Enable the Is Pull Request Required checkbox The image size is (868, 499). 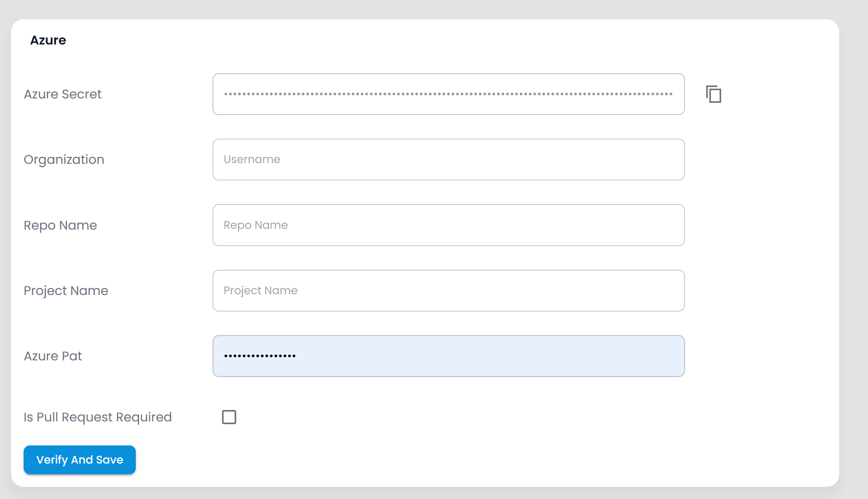[229, 417]
